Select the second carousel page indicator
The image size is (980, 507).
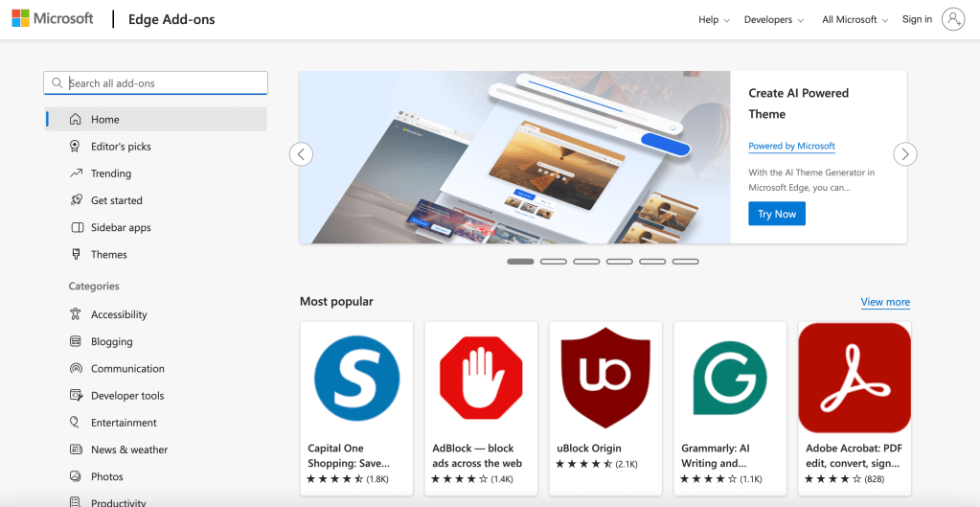pyautogui.click(x=554, y=261)
